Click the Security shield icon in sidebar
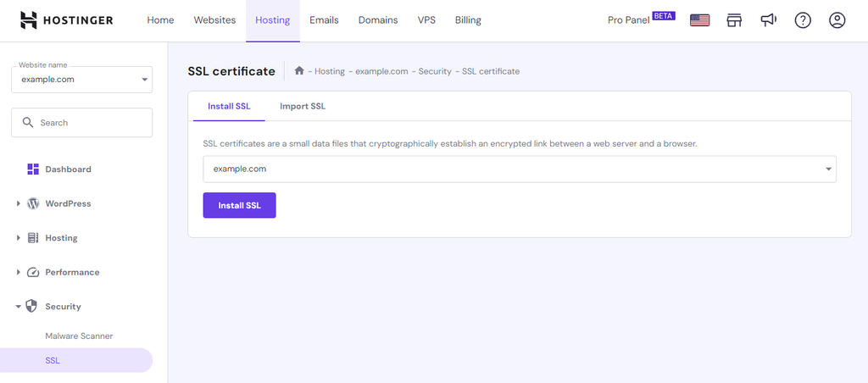 click(x=33, y=306)
